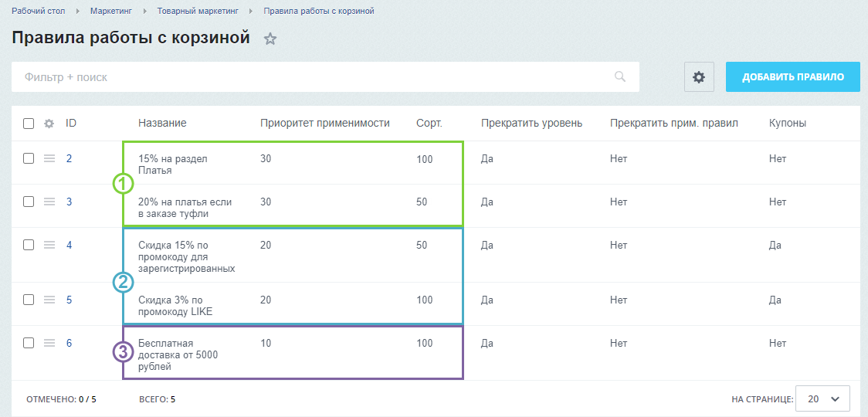Open Рабочий стол breadcrumb link
This screenshot has height=417, width=868.
tap(39, 12)
